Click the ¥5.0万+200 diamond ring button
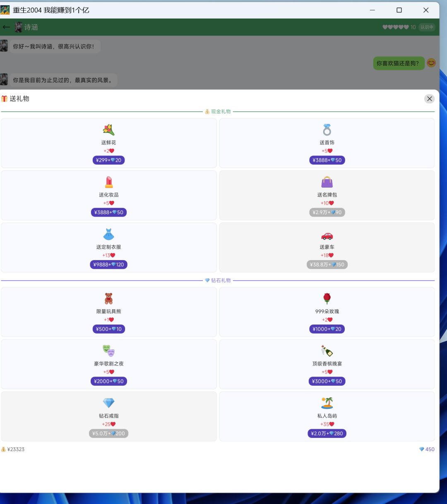447x504 pixels. (108, 433)
